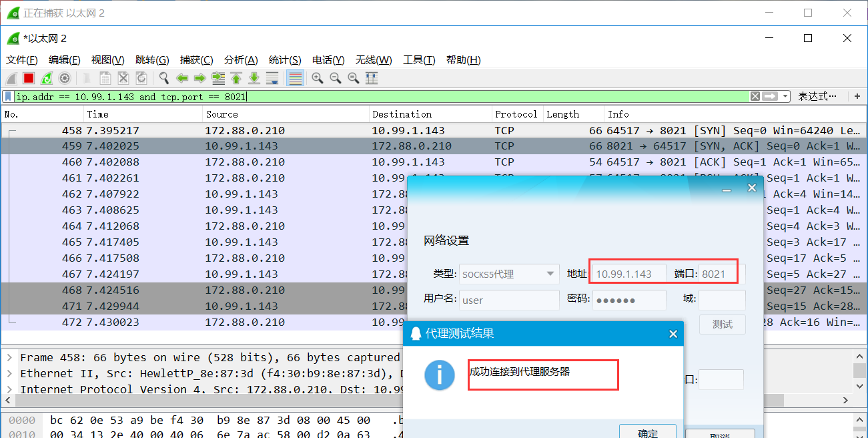This screenshot has height=438, width=868.
Task: Sort packets by the Time column header
Action: coord(143,114)
